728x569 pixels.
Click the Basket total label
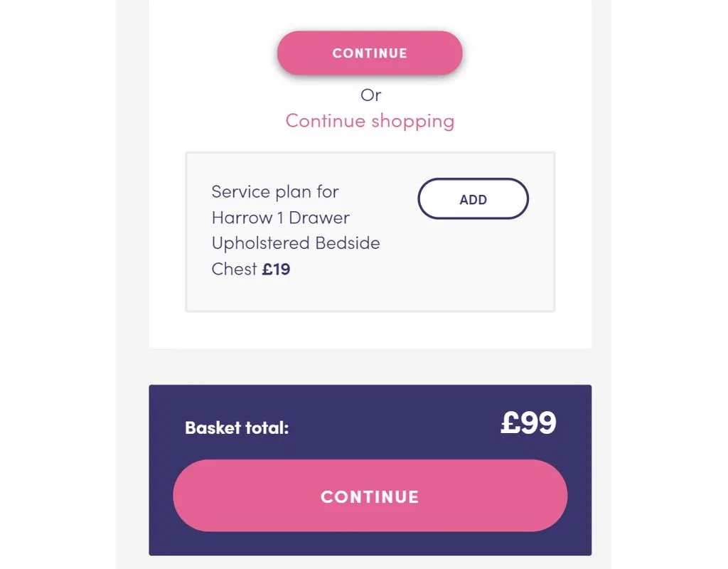click(237, 428)
